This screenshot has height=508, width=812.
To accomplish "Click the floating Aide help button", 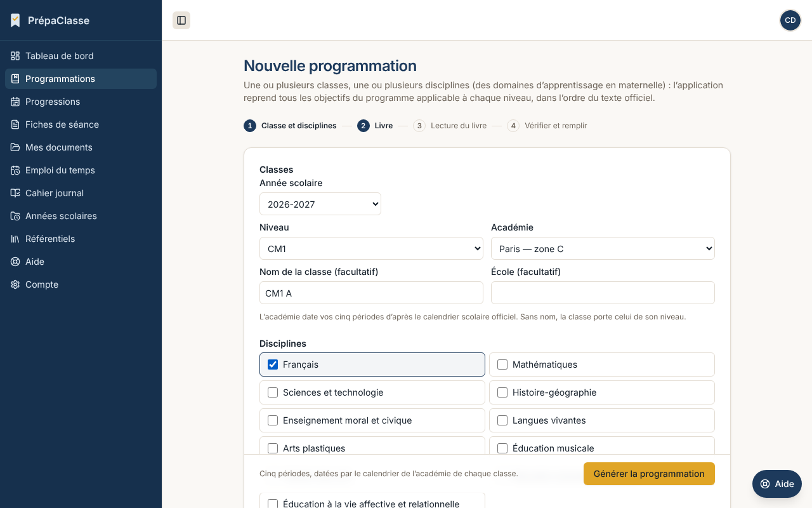I will coord(777,484).
